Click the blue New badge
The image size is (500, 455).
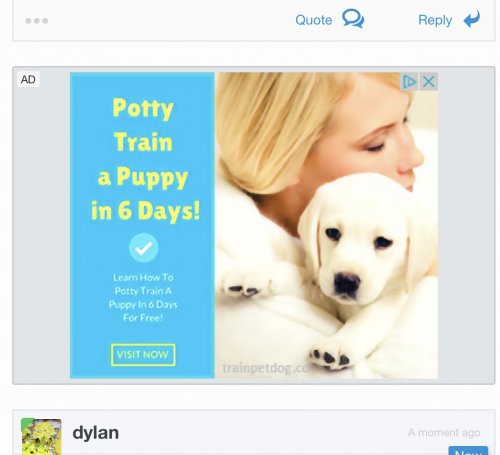coord(468,451)
